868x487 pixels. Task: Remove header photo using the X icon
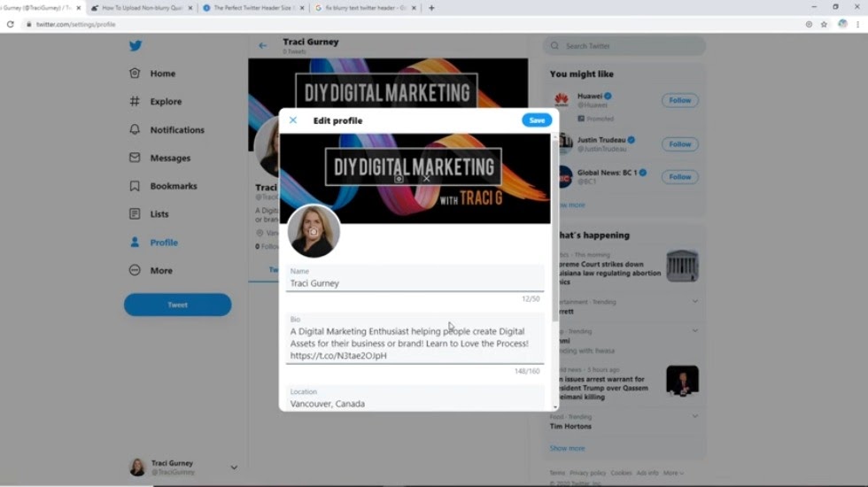[426, 178]
